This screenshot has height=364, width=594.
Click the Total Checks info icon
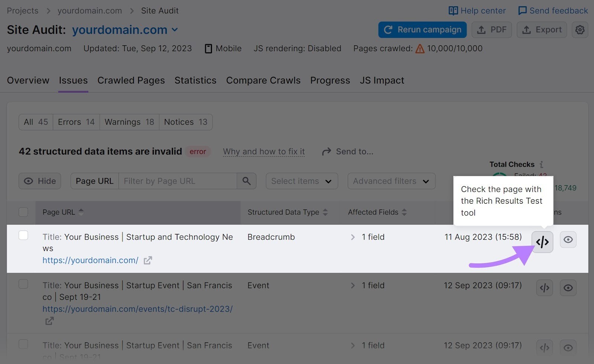[541, 164]
